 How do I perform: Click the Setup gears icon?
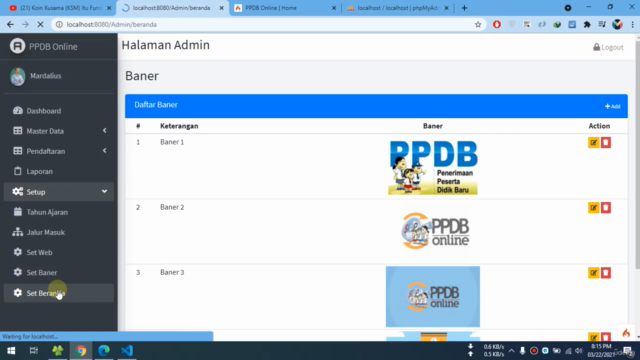tap(18, 191)
